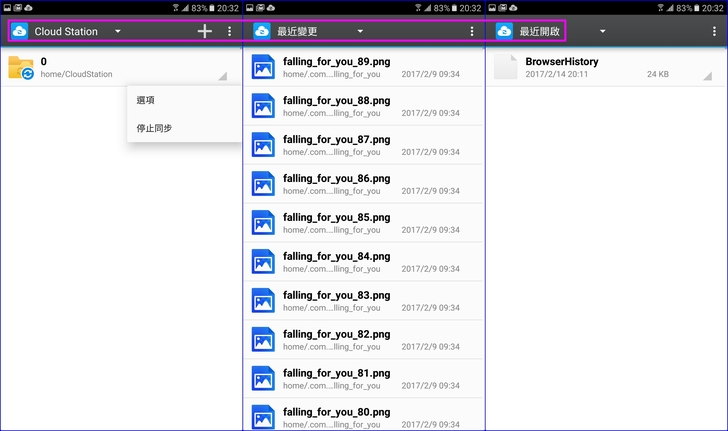Viewport: 728px width, 431px height.
Task: Open image icon of falling_for_you_87.png
Action: tap(263, 145)
